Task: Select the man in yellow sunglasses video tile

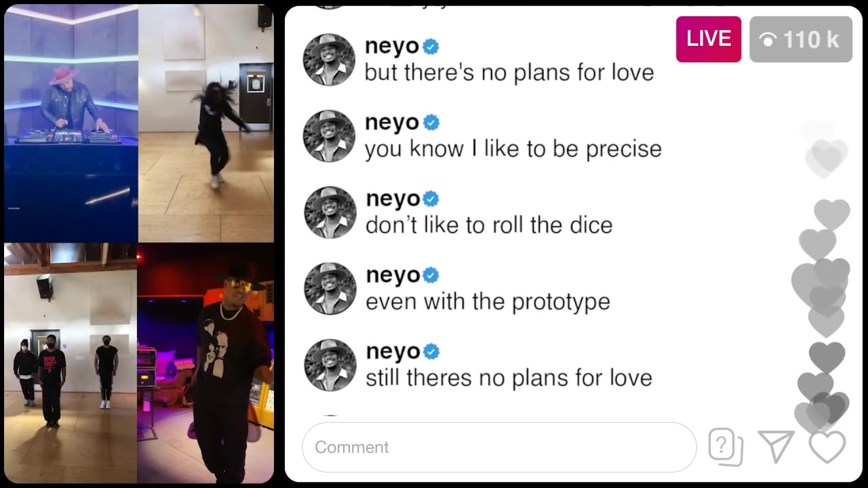Action: coord(206,363)
